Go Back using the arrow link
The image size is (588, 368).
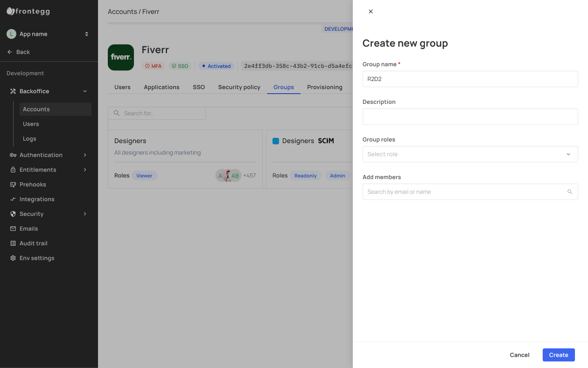(18, 52)
